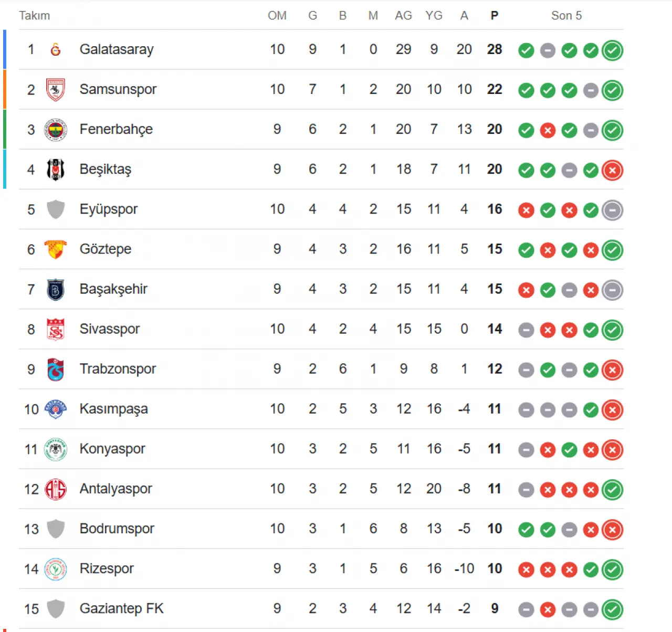
Task: Click the Fenerbahçe club badge
Action: point(56,130)
